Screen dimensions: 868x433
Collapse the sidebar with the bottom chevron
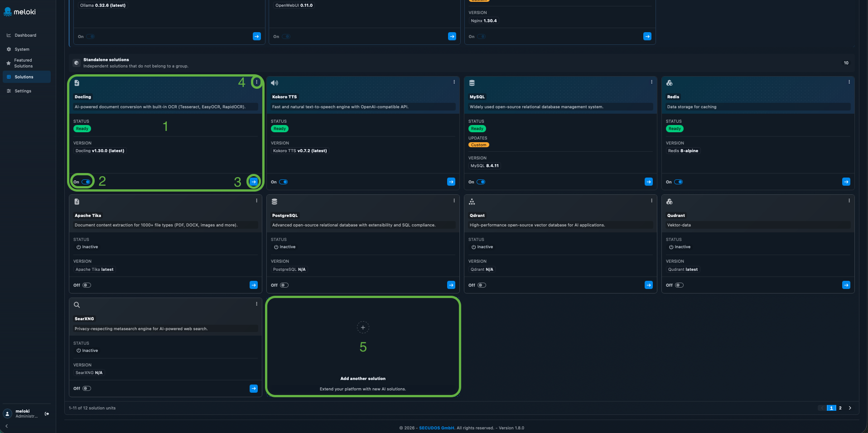[x=6, y=426]
